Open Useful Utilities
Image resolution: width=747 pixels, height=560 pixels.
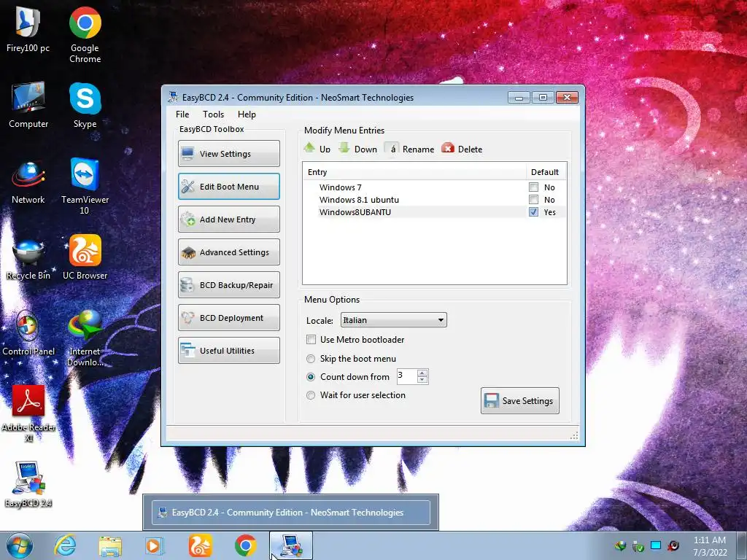[x=228, y=351]
